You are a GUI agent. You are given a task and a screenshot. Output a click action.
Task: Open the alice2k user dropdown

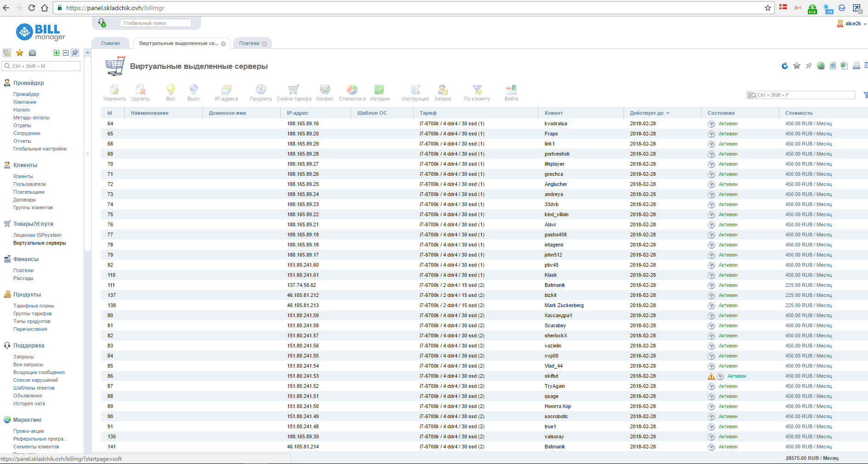point(853,24)
